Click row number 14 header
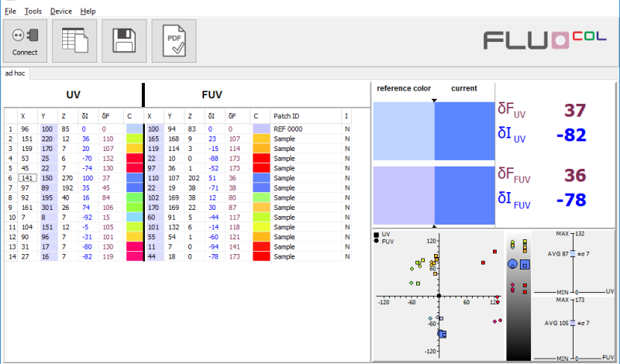 12,256
